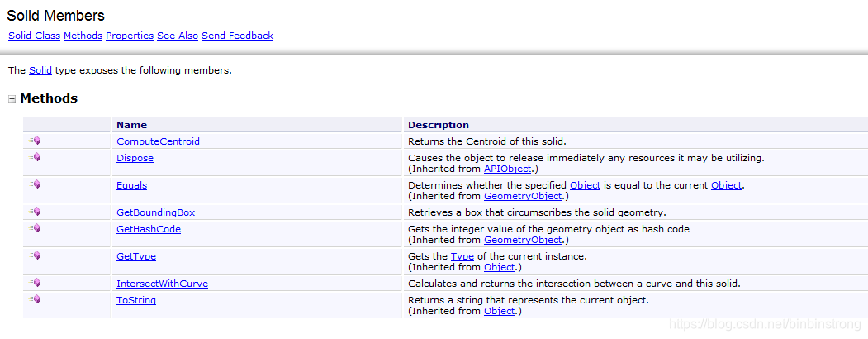Click the method icon beside Dispose

[x=36, y=157]
